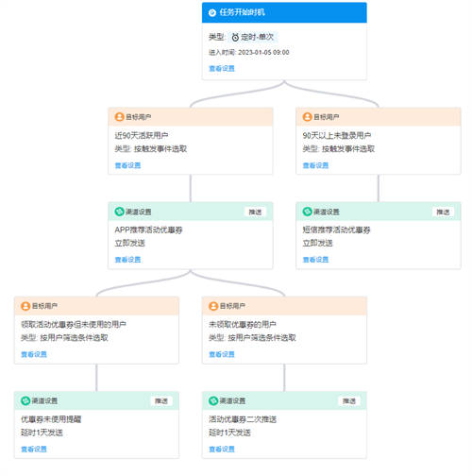This screenshot has height=476, width=472.
Task: Click the checkmark icon in the blue task header
Action: click(212, 12)
